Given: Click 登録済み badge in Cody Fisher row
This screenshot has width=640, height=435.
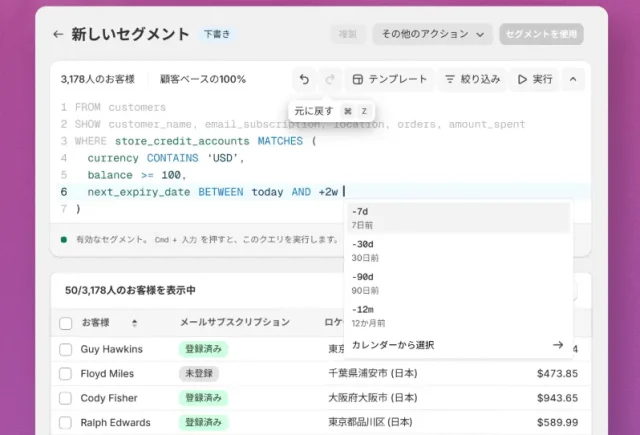Looking at the screenshot, I should click(203, 398).
